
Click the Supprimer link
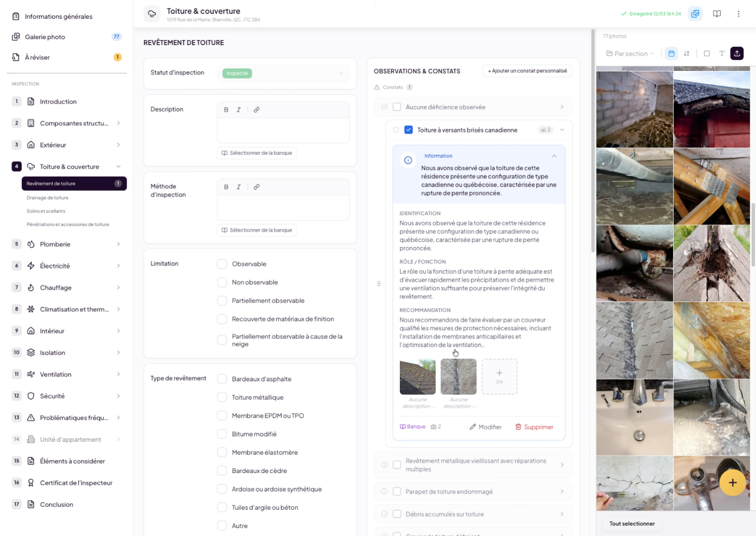coord(534,427)
